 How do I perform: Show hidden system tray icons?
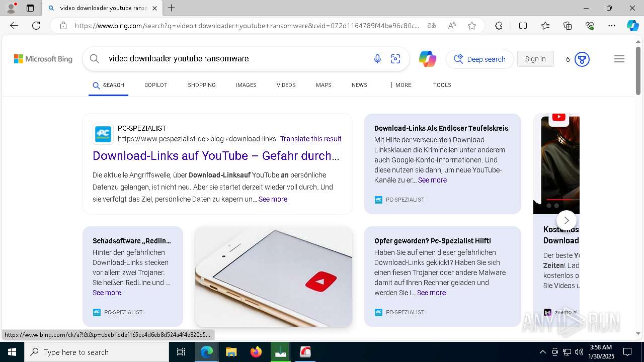542,352
